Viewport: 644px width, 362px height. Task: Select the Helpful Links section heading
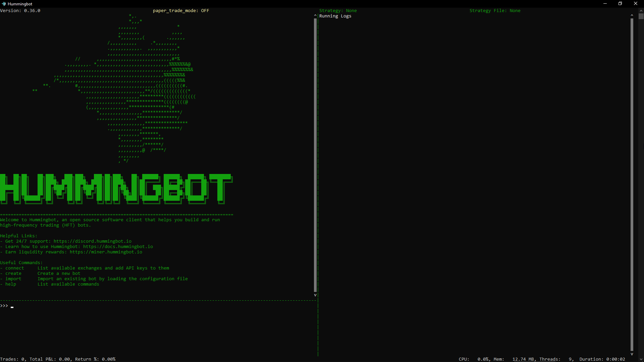tap(19, 236)
